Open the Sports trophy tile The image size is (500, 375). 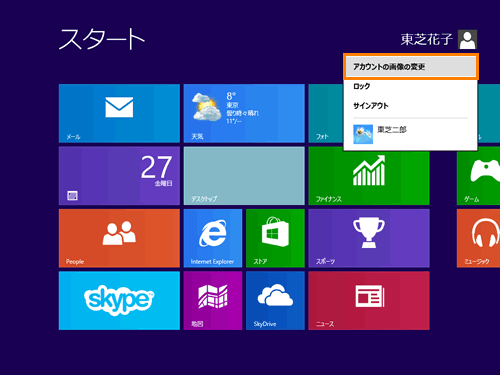pyautogui.click(x=369, y=238)
